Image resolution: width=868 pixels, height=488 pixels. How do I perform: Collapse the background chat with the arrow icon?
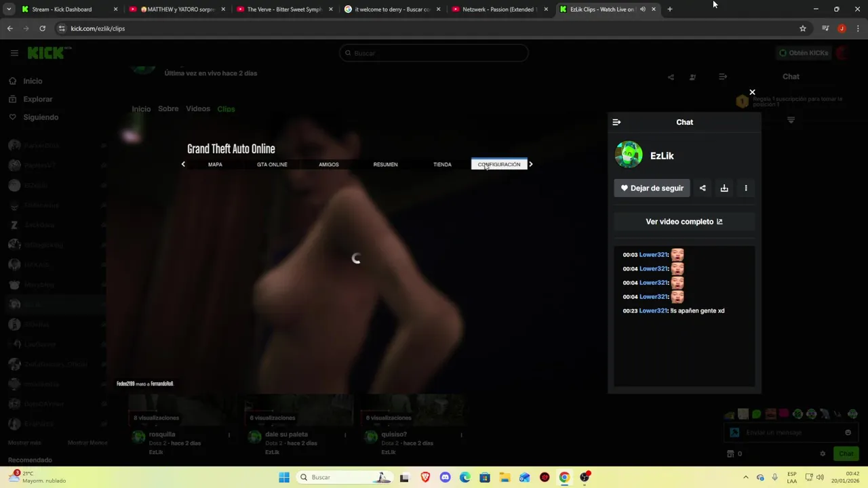pyautogui.click(x=723, y=77)
